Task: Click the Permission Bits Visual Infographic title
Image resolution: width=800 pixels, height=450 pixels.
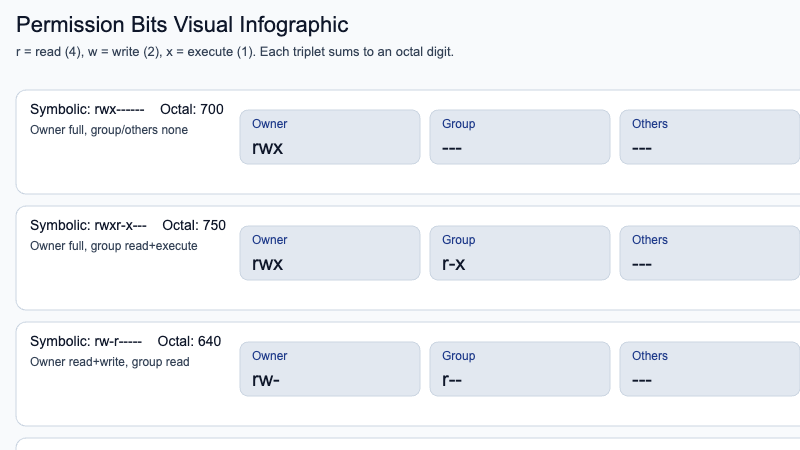Action: pos(182,24)
